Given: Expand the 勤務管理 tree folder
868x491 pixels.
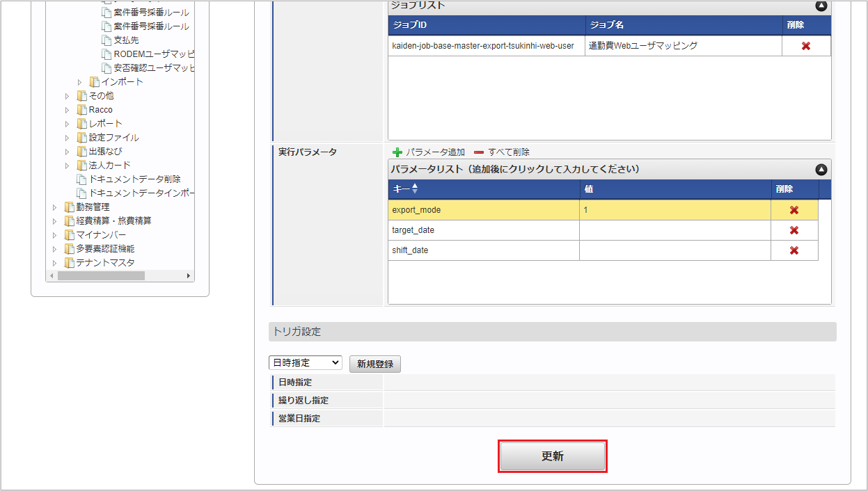Looking at the screenshot, I should [x=55, y=207].
